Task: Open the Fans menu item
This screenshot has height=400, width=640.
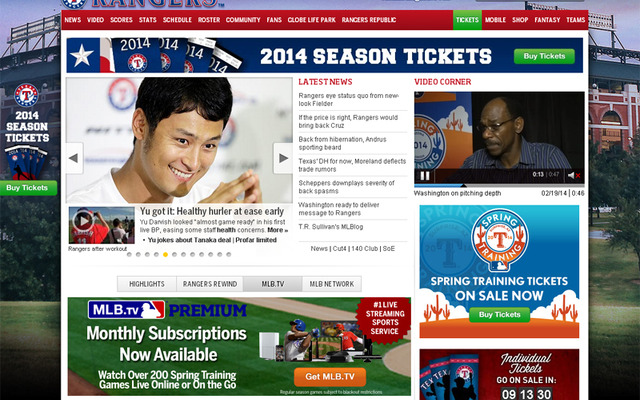Action: (274, 20)
